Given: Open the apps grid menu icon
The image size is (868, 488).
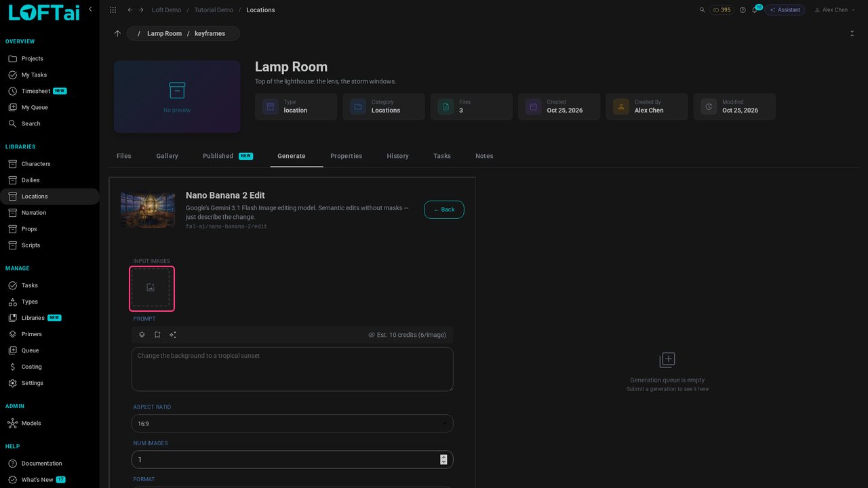Looking at the screenshot, I should tap(113, 10).
